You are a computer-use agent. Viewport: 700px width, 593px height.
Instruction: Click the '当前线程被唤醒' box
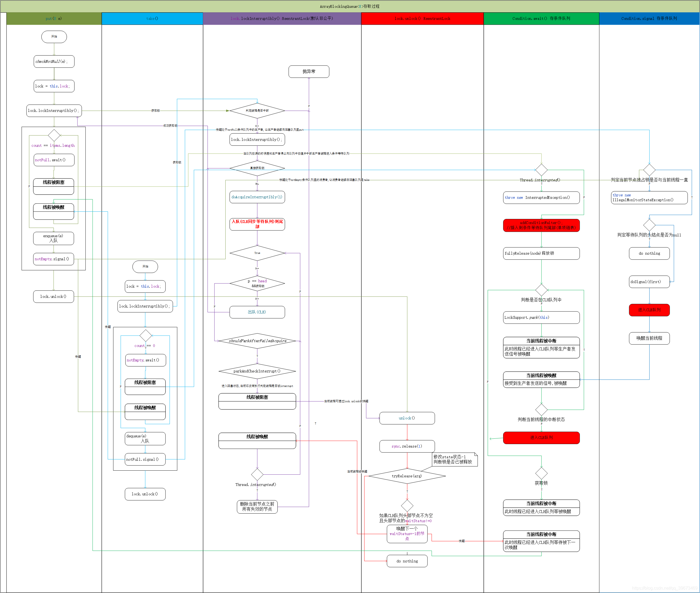click(541, 379)
